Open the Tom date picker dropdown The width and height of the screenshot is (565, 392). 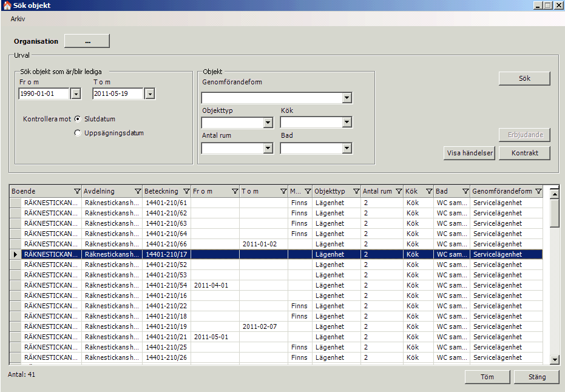[x=149, y=94]
